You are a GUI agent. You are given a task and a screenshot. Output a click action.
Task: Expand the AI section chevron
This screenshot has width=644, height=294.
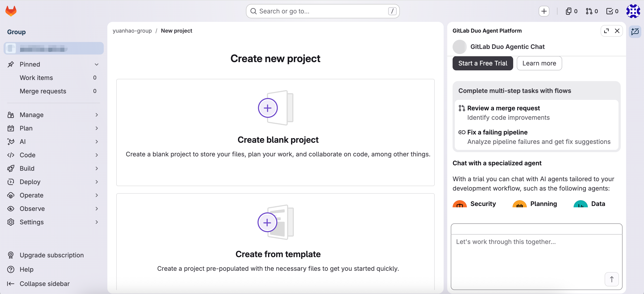97,142
